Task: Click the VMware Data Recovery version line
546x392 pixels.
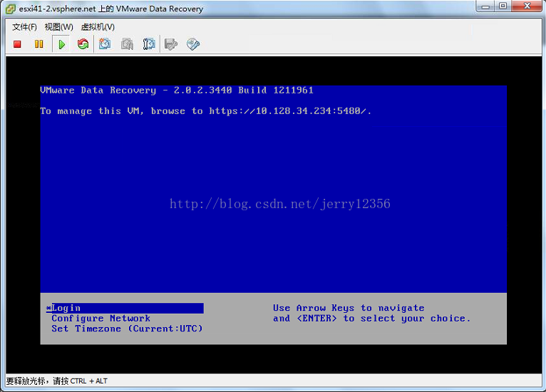Action: [x=177, y=91]
